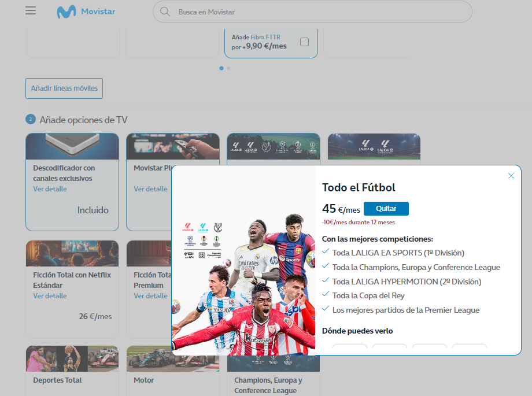
Task: Select the first carousel pagination dot
Action: coord(221,68)
